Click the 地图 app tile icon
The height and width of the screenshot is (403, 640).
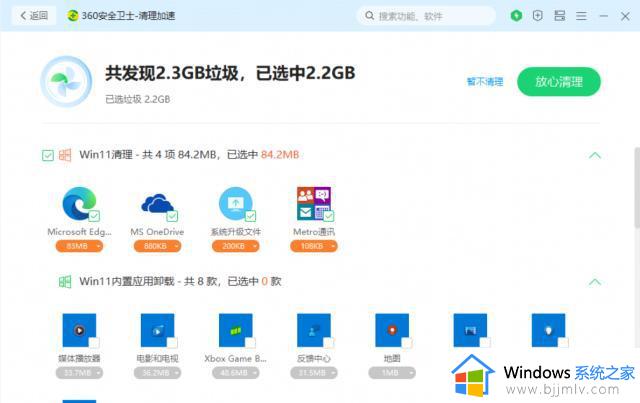pyautogui.click(x=392, y=330)
